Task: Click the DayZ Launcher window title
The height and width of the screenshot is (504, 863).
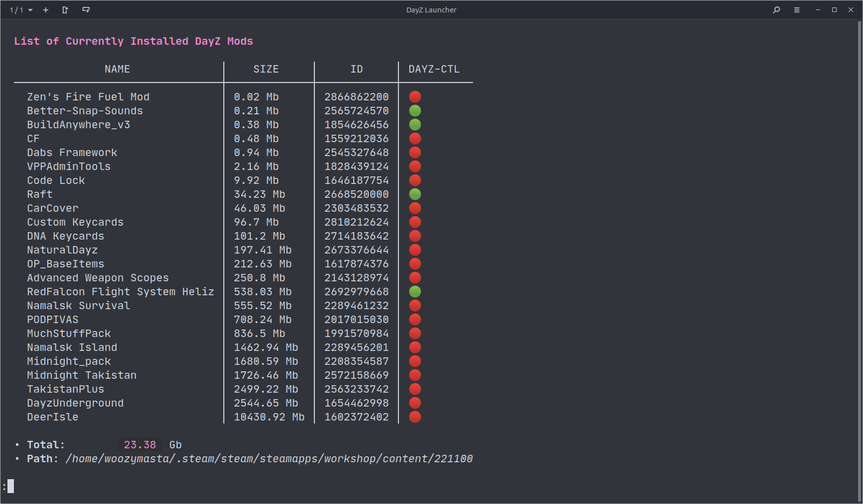Action: coord(431,10)
